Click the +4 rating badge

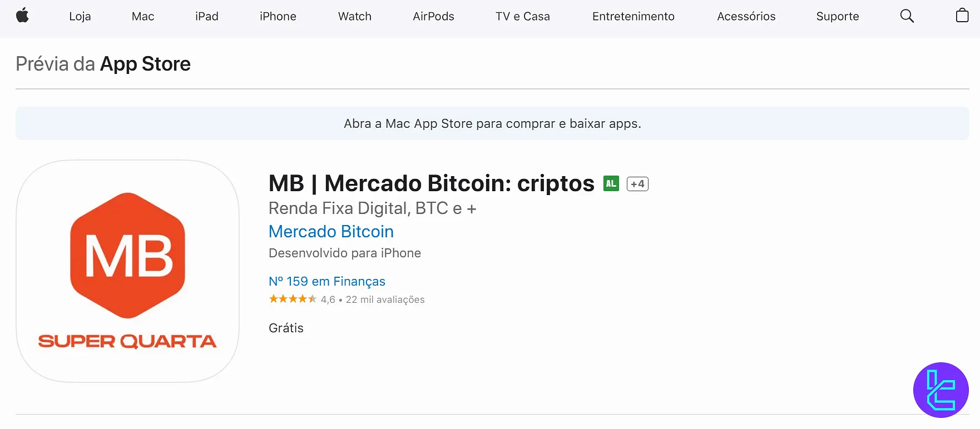(637, 184)
